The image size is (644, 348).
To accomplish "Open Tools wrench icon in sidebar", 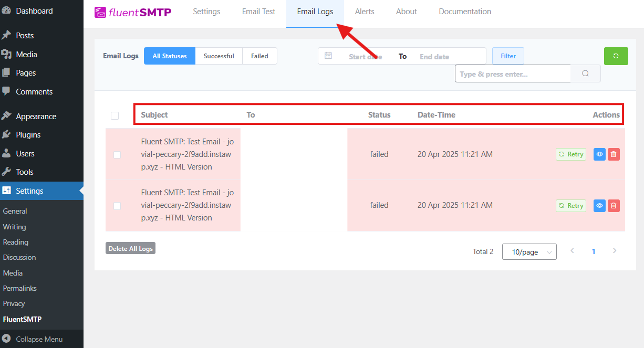I will (6, 172).
